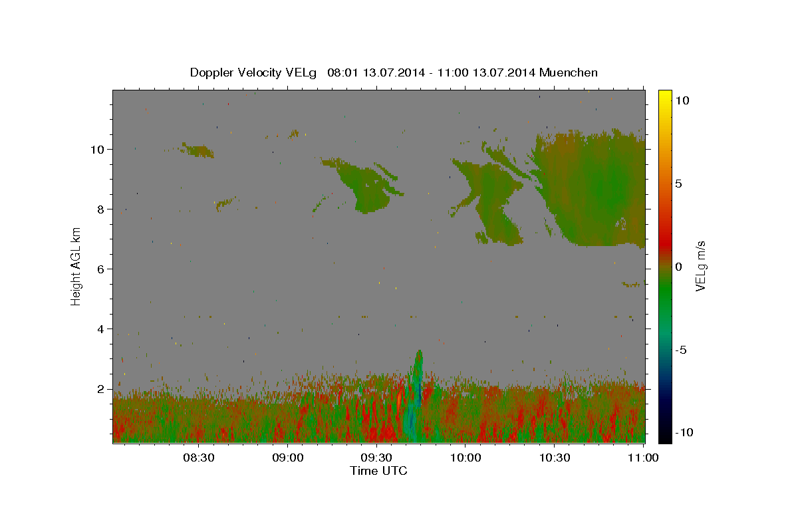Click the 'Time UTC' axis label
Viewport: 798px width, 532px height.
[x=378, y=471]
